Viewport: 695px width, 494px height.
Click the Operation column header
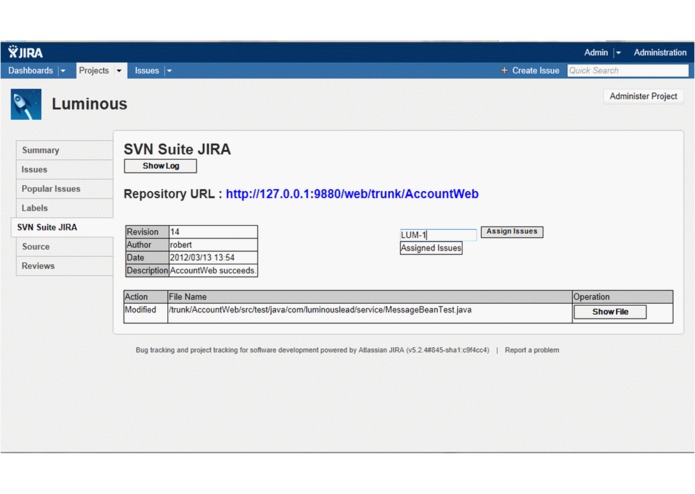[x=623, y=297]
